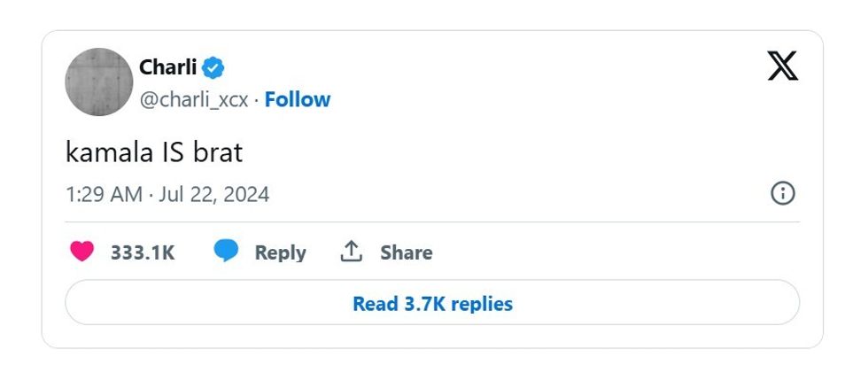Click the Jul 22, 2024 date text

click(213, 195)
